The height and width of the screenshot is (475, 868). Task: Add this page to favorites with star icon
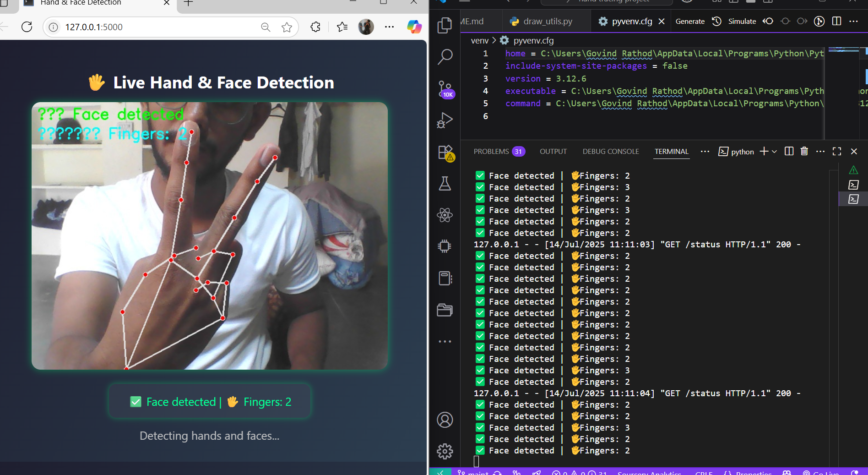coord(287,27)
